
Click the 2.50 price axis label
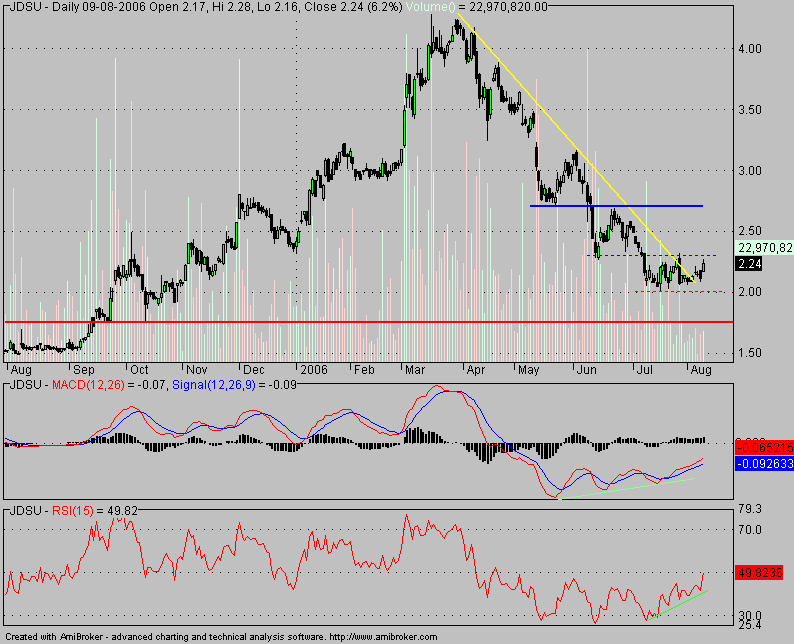click(750, 231)
